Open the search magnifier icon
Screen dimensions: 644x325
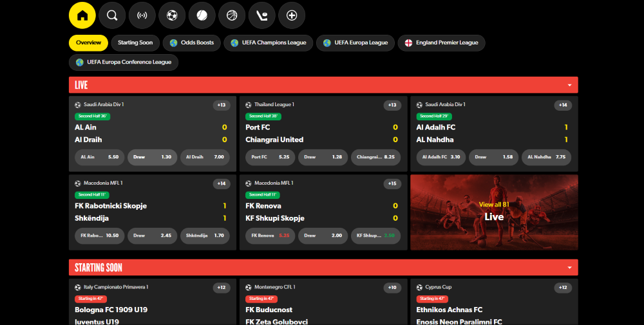112,15
